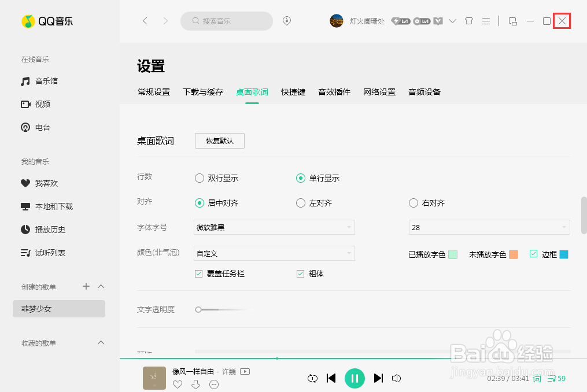Click the voice search microphone icon

287,21
